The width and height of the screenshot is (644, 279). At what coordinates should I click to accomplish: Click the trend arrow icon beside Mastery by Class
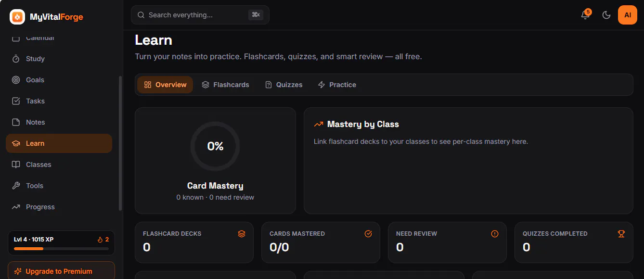tap(318, 124)
